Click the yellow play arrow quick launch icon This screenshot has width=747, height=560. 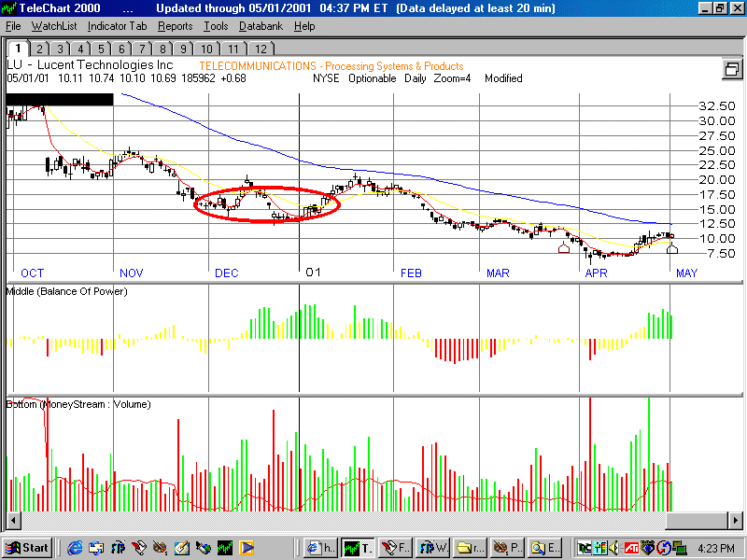click(247, 548)
